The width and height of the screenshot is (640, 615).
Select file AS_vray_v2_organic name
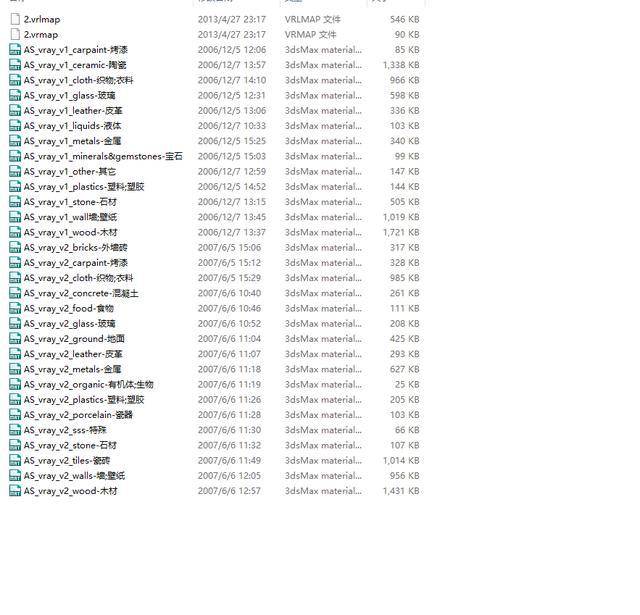point(89,384)
